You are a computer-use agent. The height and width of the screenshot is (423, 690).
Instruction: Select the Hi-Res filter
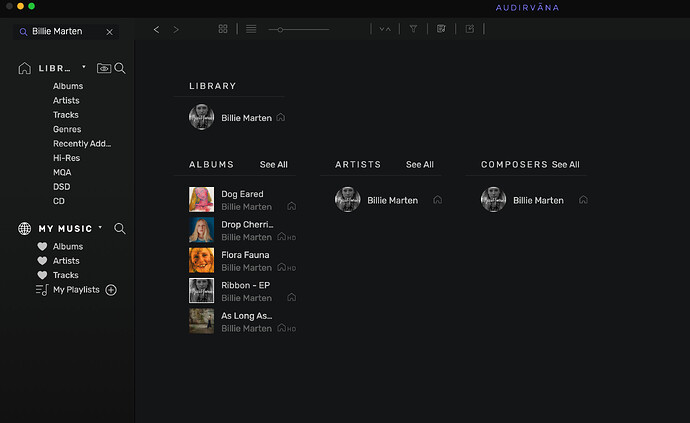(x=66, y=158)
